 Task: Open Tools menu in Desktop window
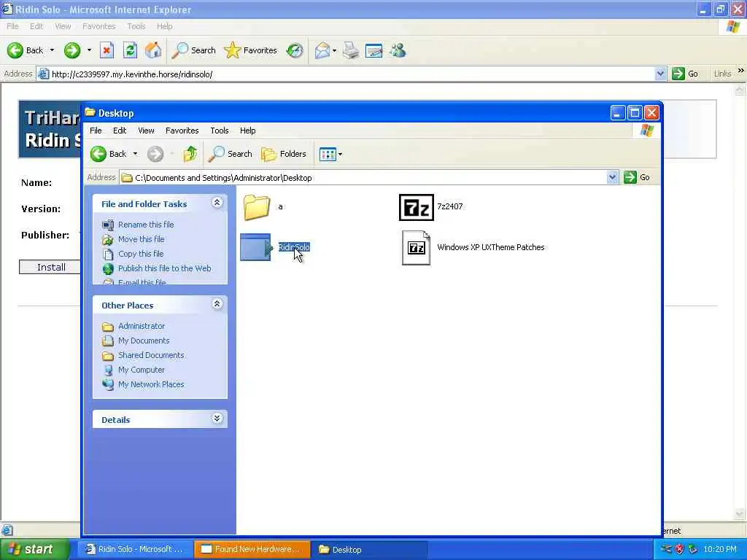219,131
